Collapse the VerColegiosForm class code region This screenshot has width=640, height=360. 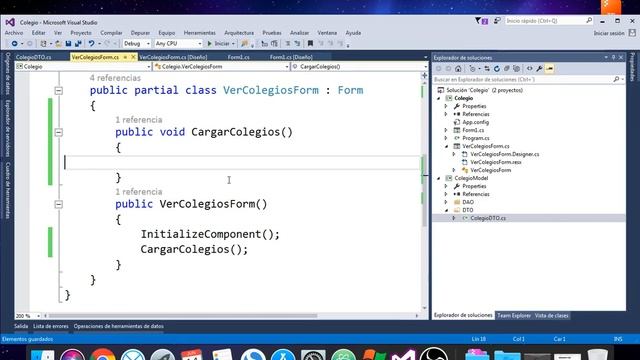click(59, 91)
